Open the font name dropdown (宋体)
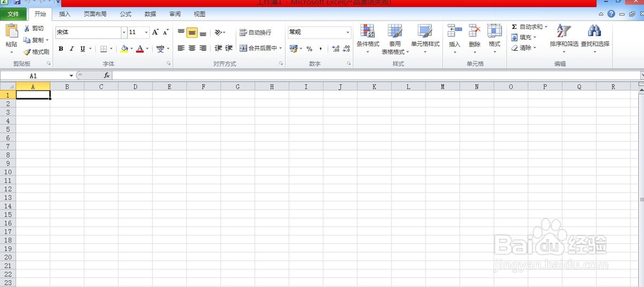Viewport: 644px width, 287px height. click(x=124, y=32)
